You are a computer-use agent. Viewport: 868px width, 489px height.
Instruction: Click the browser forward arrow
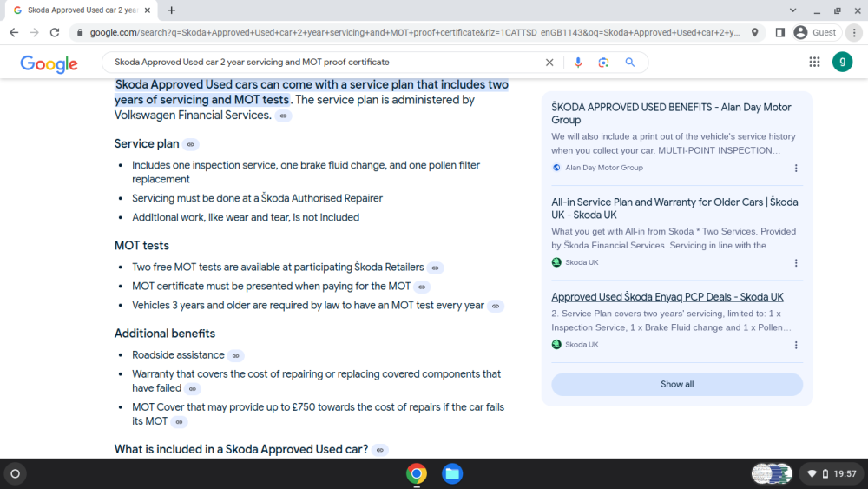(35, 33)
